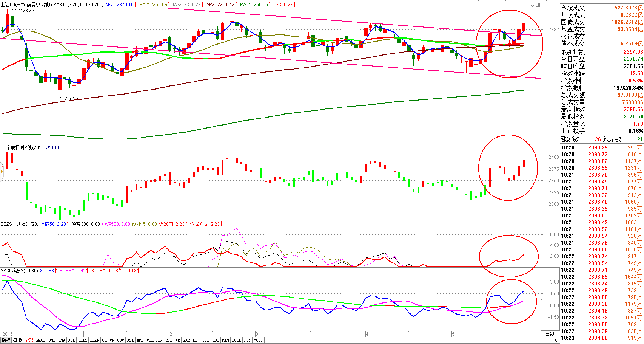Select the MTM indicator tab

(x=225, y=340)
